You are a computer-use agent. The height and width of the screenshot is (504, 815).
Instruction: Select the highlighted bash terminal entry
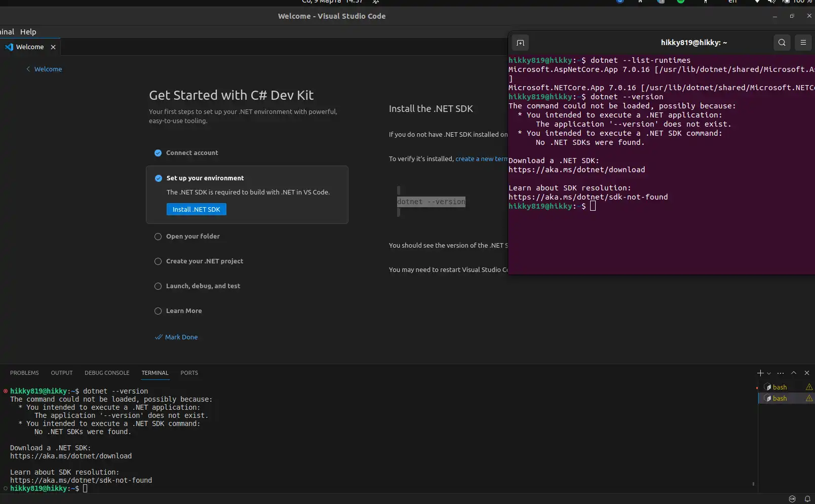coord(786,398)
